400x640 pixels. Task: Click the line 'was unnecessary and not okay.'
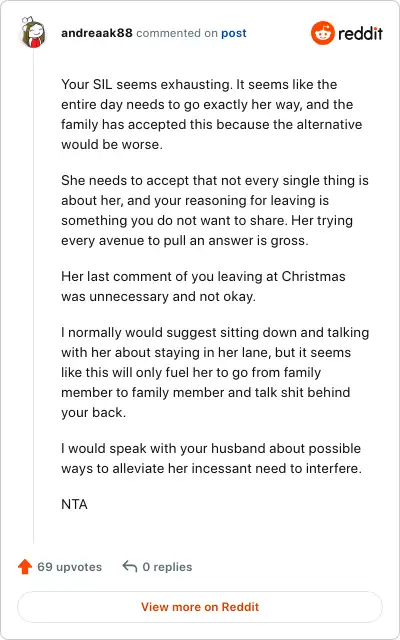(158, 296)
